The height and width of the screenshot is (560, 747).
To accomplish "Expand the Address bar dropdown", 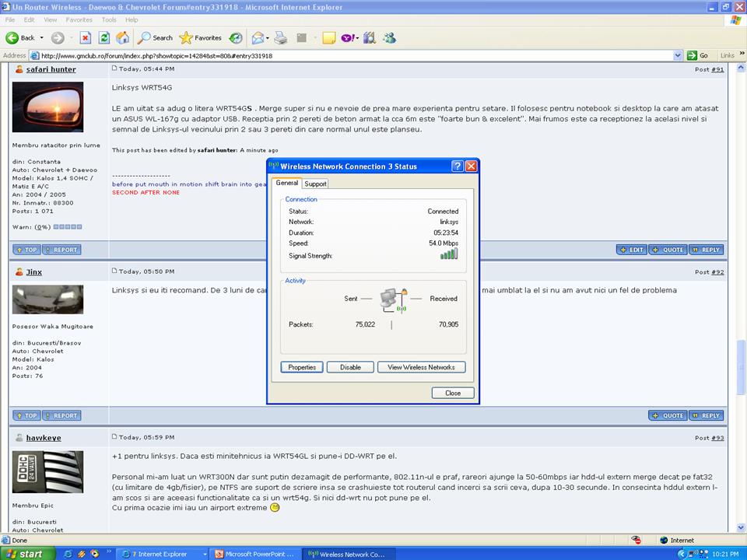I will (678, 56).
